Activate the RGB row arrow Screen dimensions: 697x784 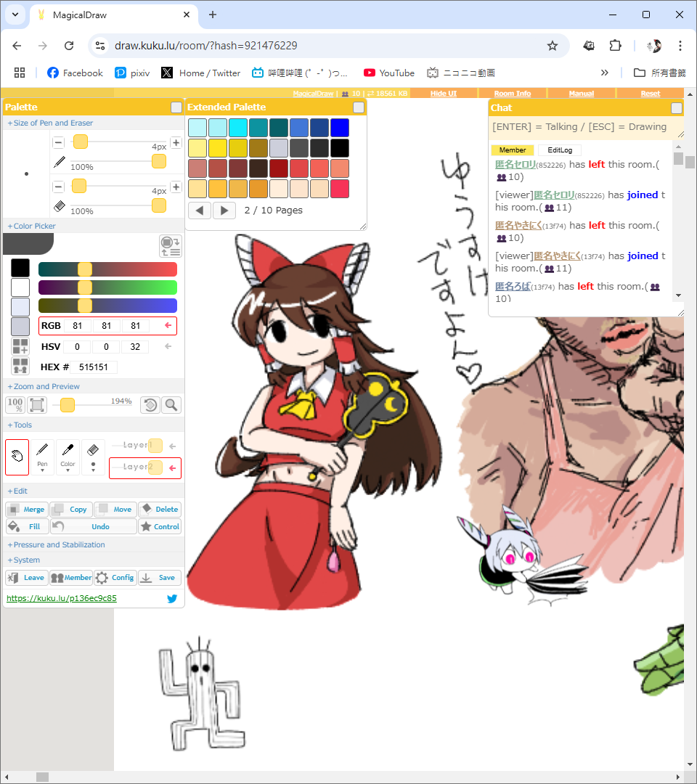(x=168, y=325)
